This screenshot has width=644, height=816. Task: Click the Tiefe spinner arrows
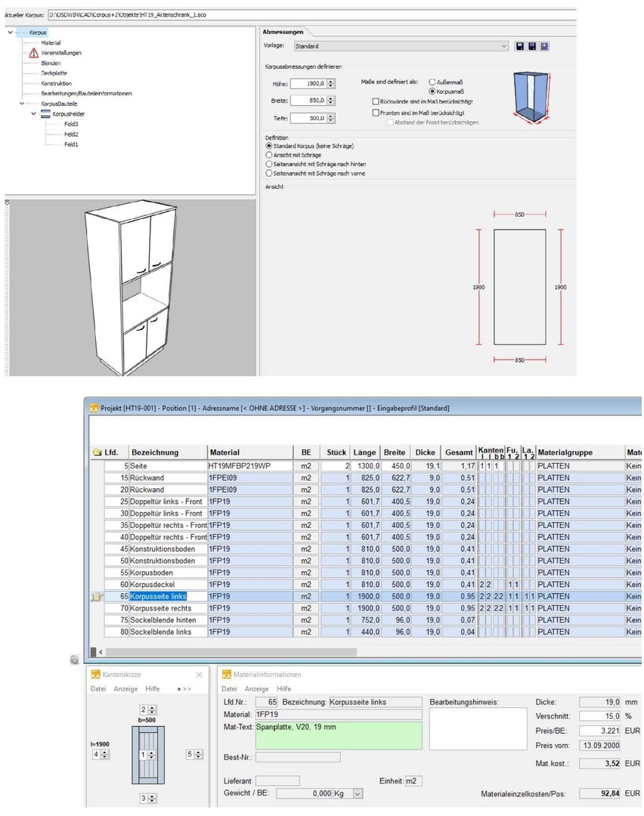coord(330,118)
